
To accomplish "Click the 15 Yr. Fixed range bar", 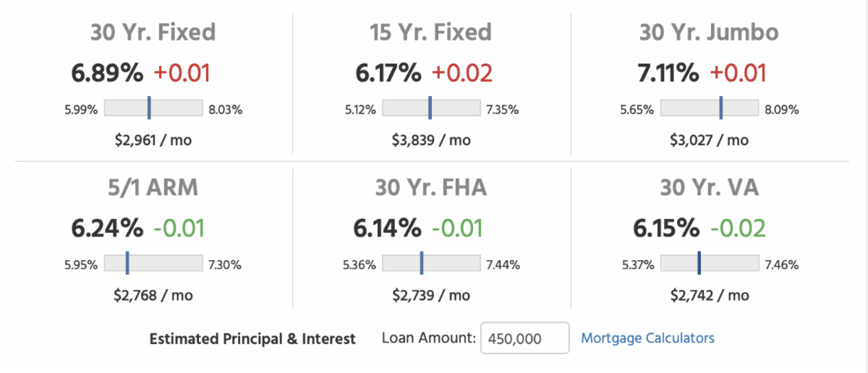I will pos(431,108).
